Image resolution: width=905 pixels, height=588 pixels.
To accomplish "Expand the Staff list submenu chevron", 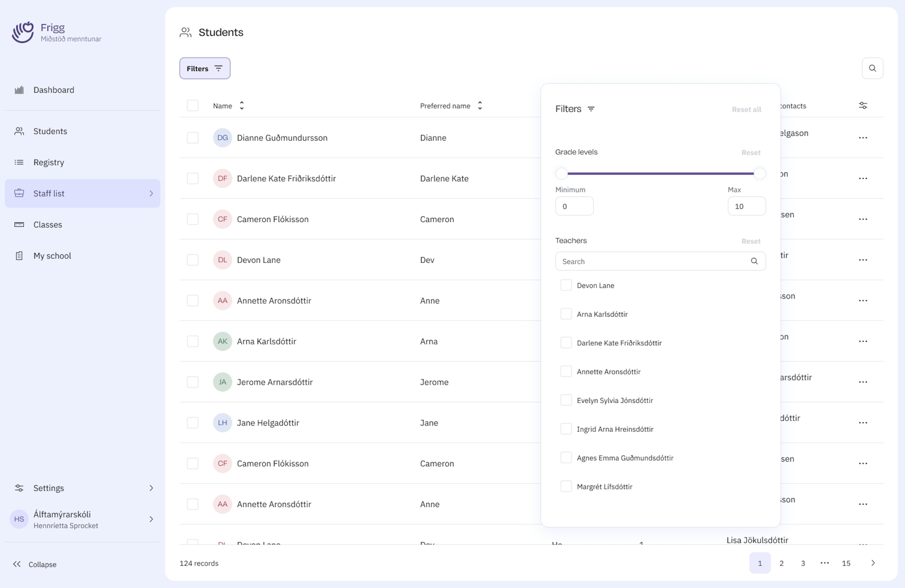I will click(x=151, y=194).
